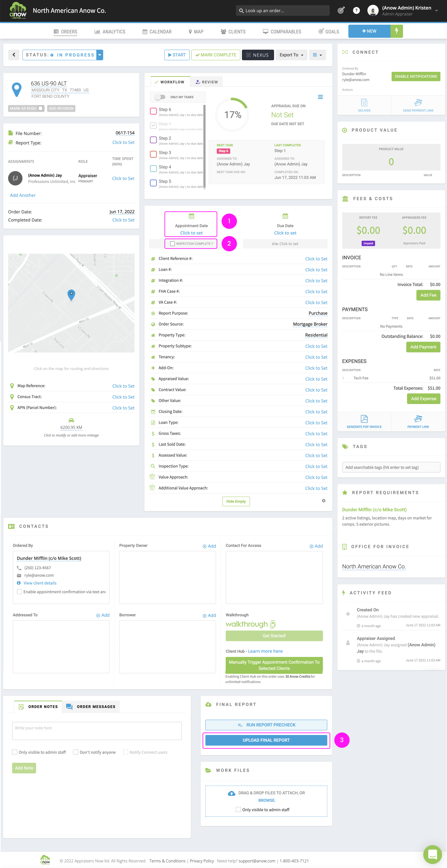The image size is (447, 868).
Task: Check the Inspection Complete checkbox
Action: pos(173,244)
